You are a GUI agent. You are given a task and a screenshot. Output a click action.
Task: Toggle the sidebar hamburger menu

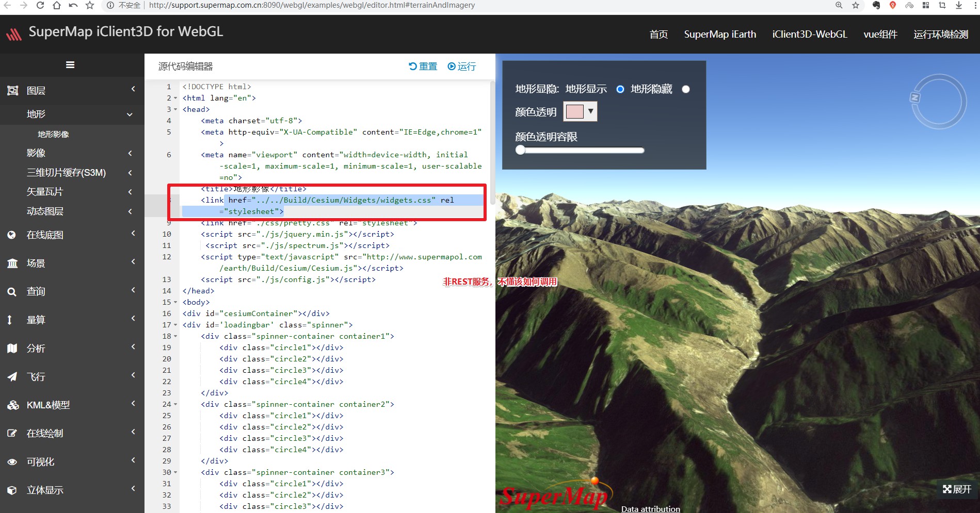70,65
